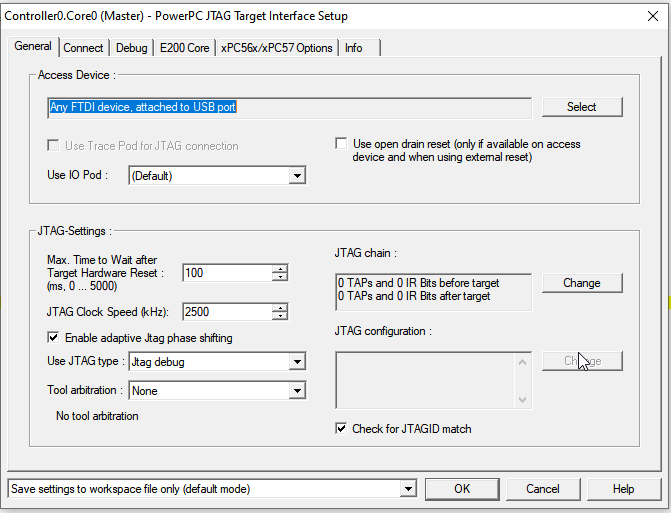Viewport: 671px width, 513px height.
Task: Open the Info tab
Action: click(x=353, y=48)
